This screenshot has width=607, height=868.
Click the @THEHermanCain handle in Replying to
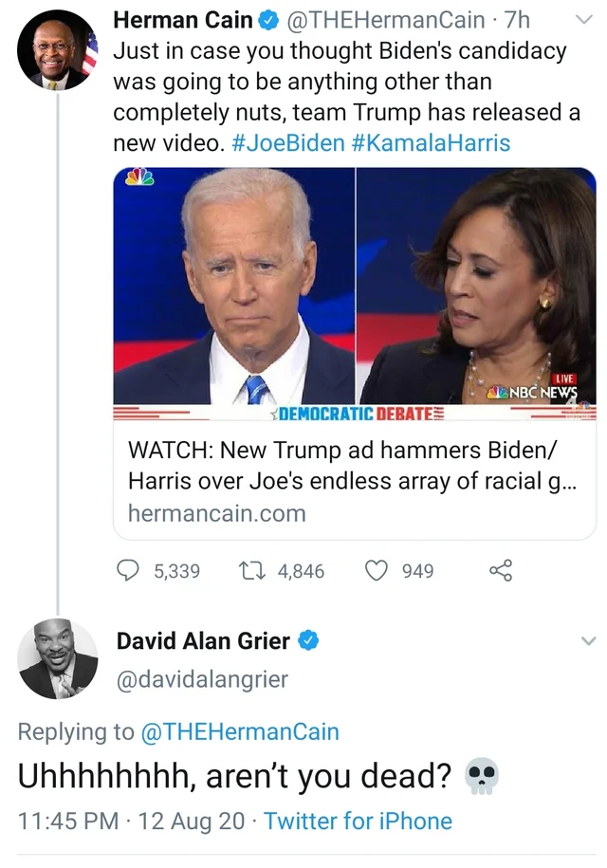tap(240, 731)
